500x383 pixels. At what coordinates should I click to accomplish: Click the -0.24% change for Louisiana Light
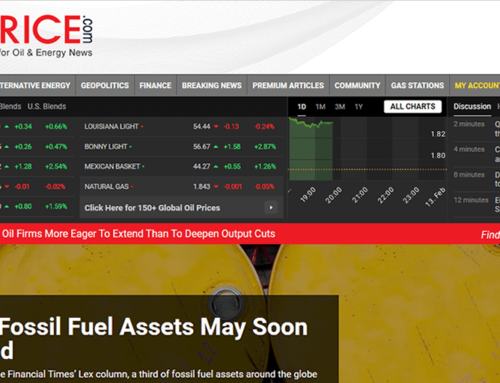[264, 126]
